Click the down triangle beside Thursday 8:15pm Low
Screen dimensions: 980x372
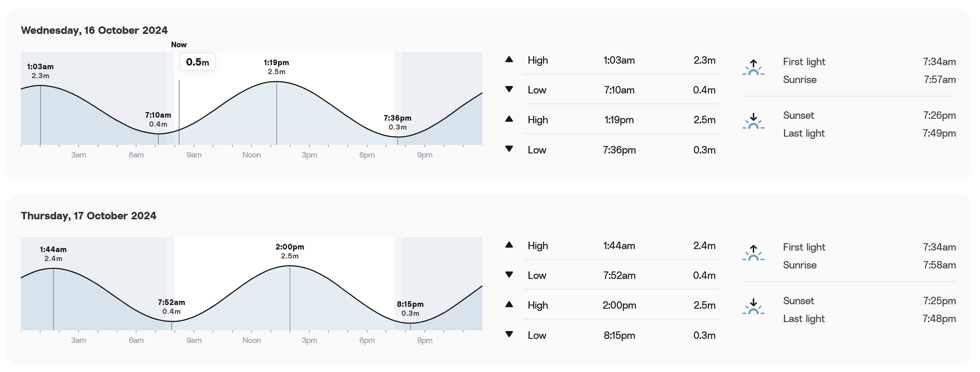point(509,334)
